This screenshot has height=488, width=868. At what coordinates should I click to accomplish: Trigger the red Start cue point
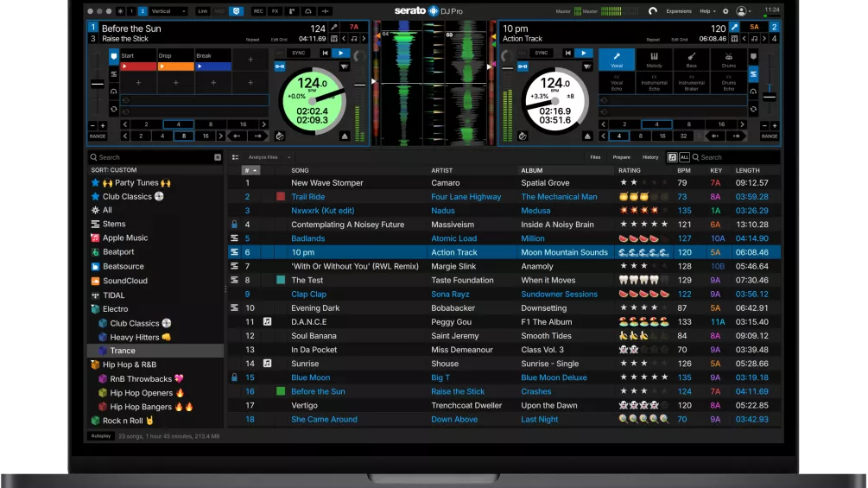pyautogui.click(x=137, y=66)
